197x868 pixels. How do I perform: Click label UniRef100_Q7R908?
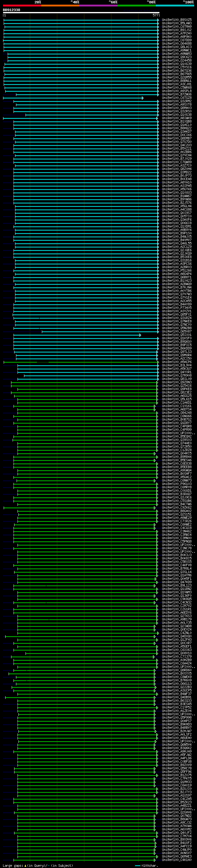pos(176,375)
